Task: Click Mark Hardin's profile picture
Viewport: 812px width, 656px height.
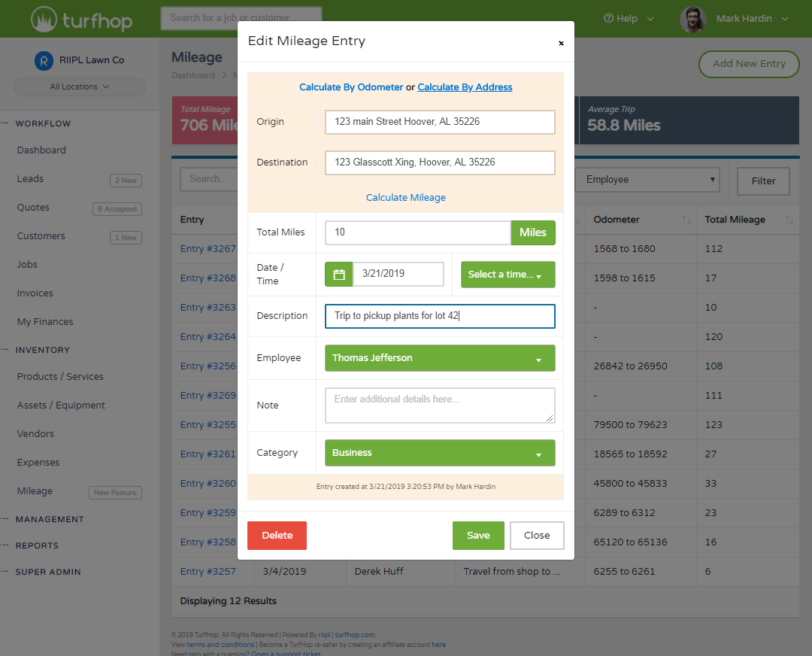Action: coord(693,19)
